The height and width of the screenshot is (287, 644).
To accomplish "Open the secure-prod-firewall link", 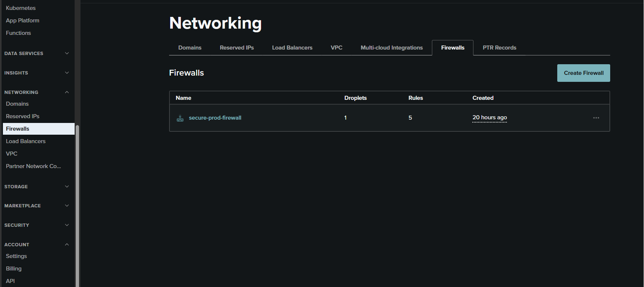I will (215, 118).
